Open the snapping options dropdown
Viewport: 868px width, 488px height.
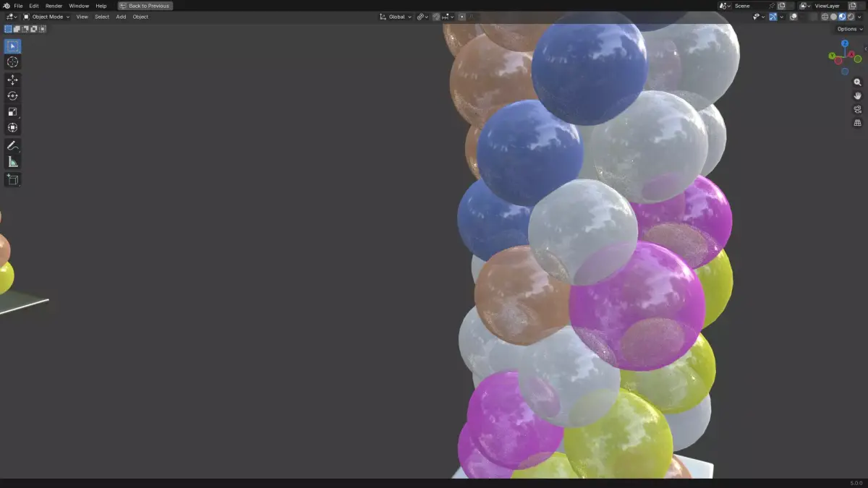[x=448, y=17]
